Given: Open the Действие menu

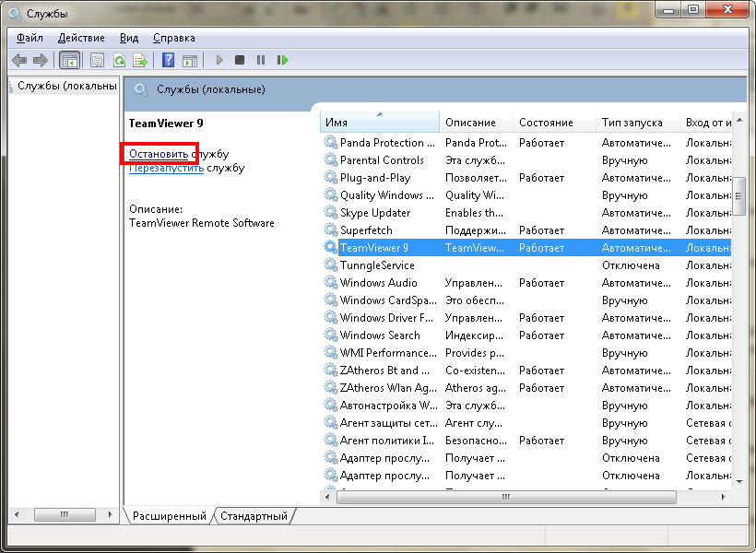Looking at the screenshot, I should pyautogui.click(x=81, y=38).
